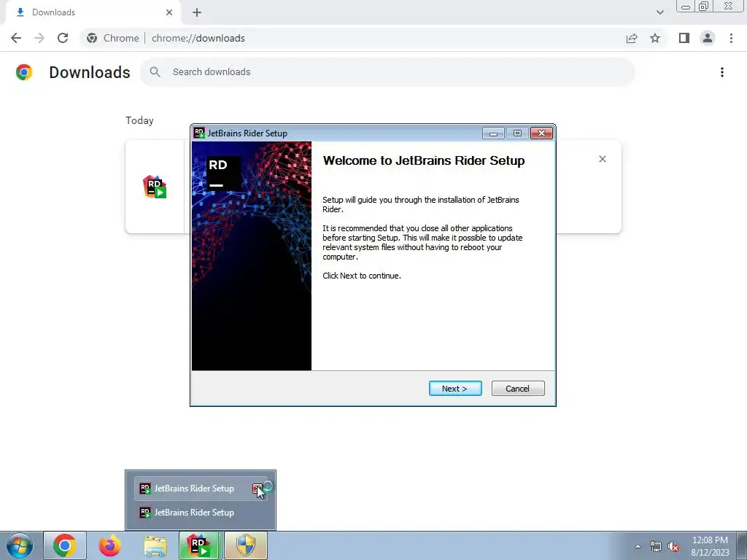Open a new Chrome tab
This screenshot has height=560, width=747.
pyautogui.click(x=197, y=12)
